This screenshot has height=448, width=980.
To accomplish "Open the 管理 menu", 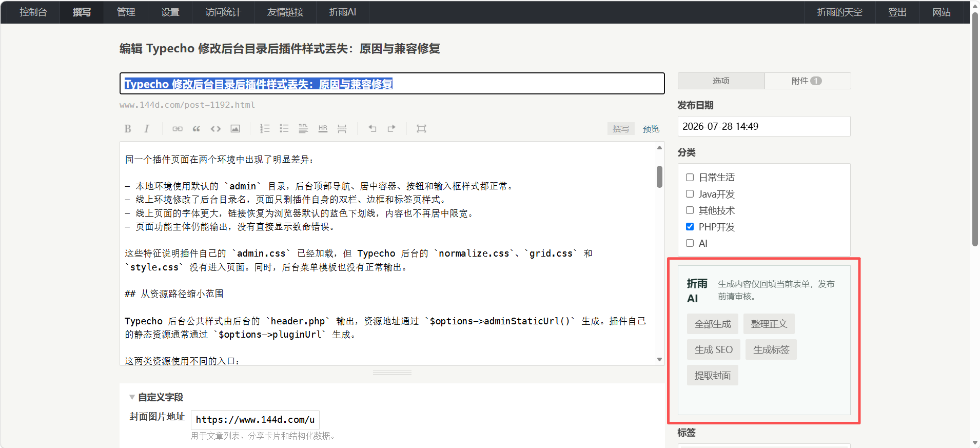I will [x=126, y=12].
